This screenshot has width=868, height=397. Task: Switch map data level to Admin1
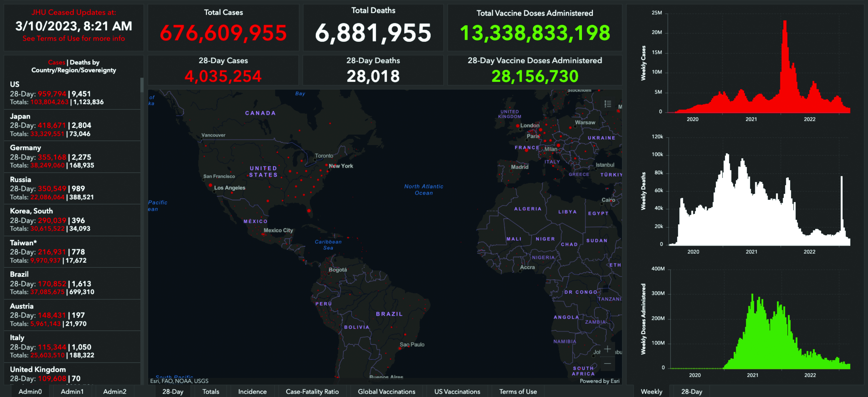coord(72,392)
